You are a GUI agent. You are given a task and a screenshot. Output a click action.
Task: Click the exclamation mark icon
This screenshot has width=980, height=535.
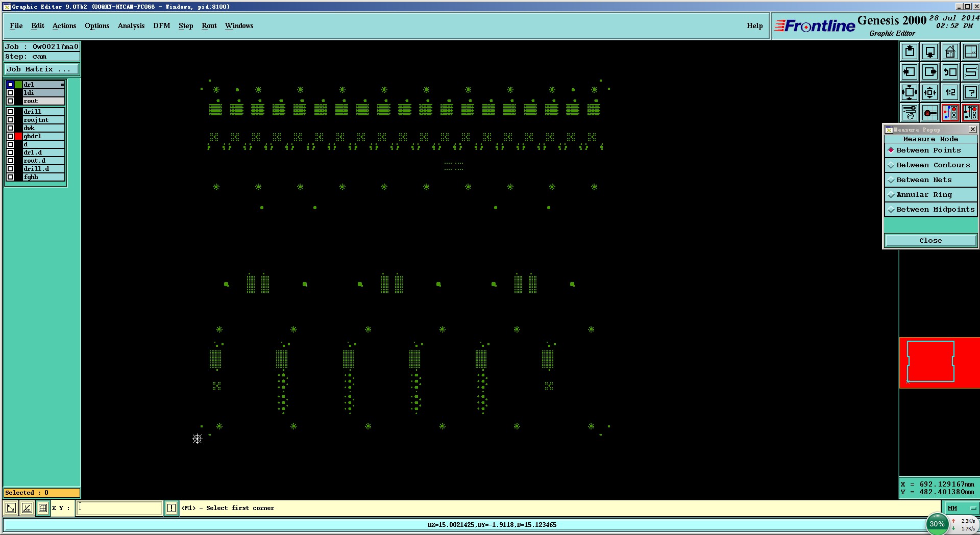pyautogui.click(x=171, y=508)
